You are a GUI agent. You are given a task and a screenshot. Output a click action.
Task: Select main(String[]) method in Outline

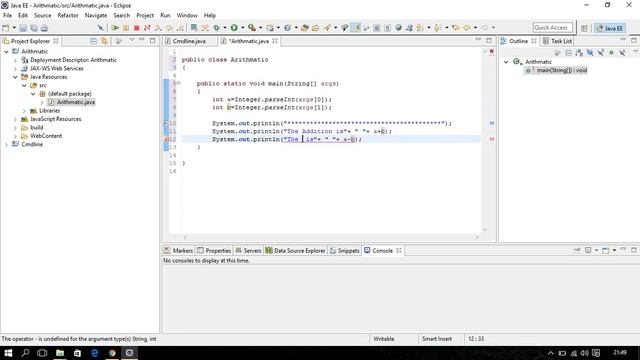coord(556,70)
